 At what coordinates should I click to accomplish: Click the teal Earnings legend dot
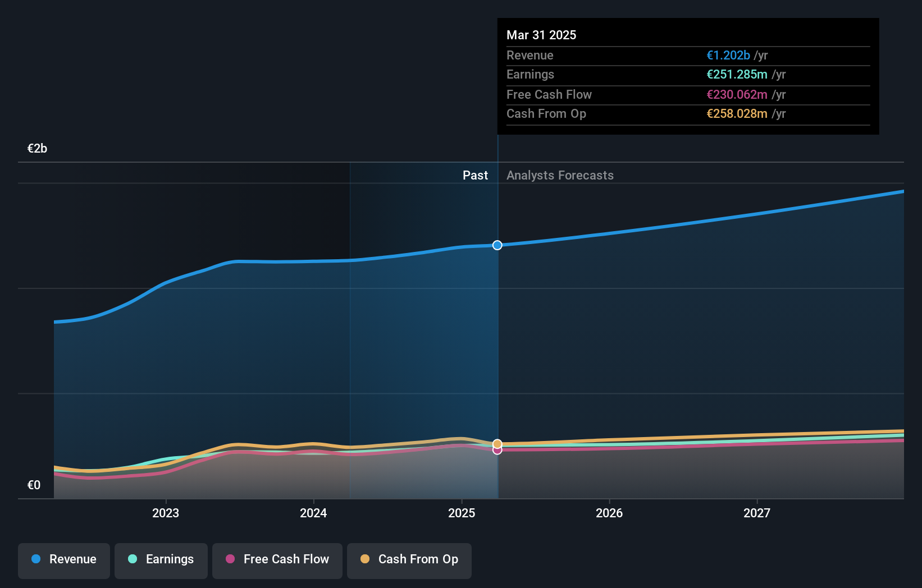pos(132,559)
